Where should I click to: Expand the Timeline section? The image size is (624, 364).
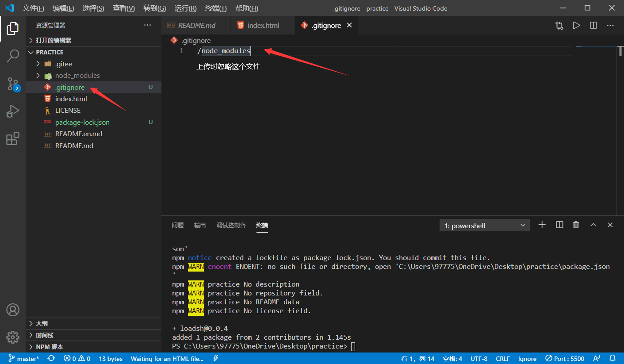pos(93,335)
